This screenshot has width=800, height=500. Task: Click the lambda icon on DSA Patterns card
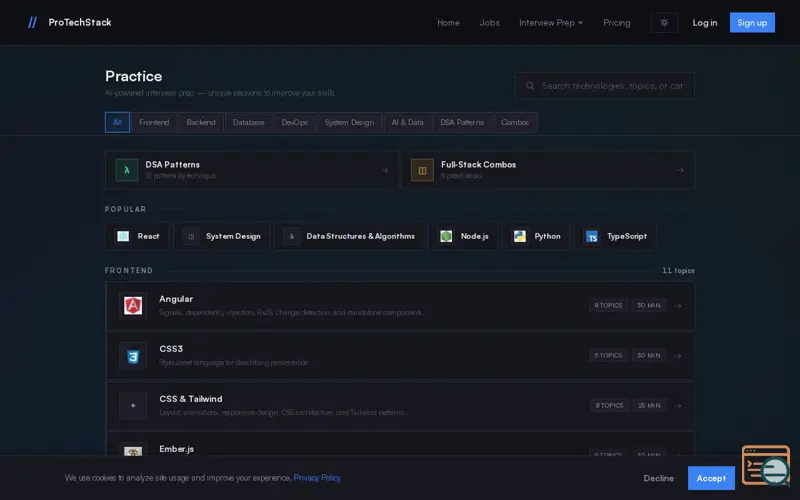pyautogui.click(x=127, y=170)
